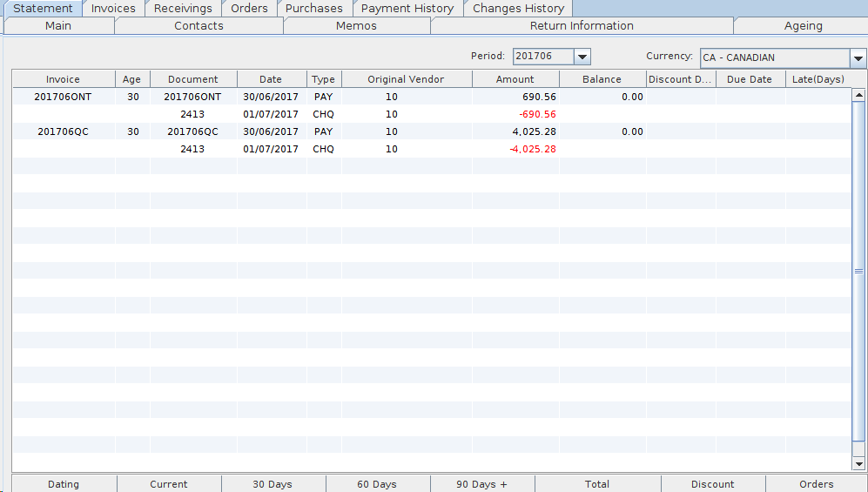Open the Receivings tab

[x=183, y=8]
